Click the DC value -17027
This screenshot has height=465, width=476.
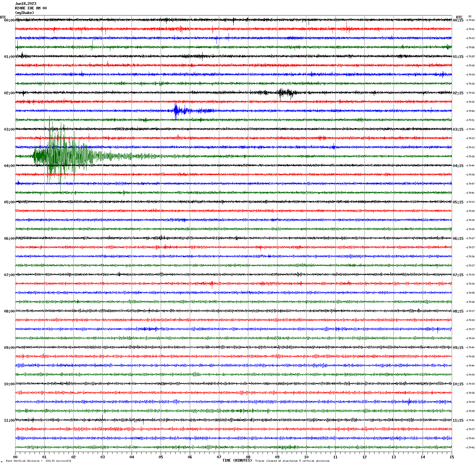tap(470, 238)
